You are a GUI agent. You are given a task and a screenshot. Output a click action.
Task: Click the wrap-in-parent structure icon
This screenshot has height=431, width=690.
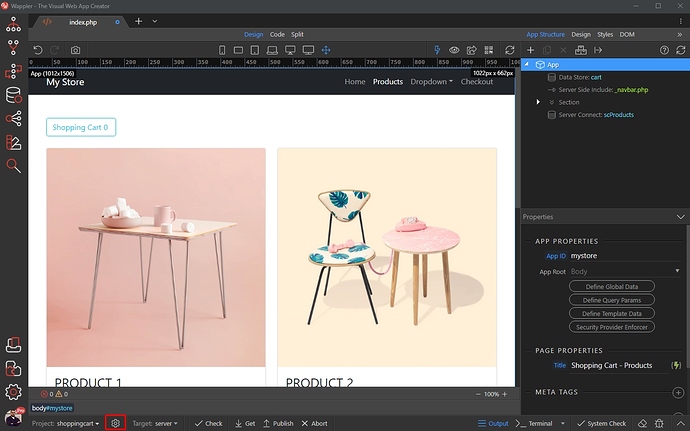click(580, 50)
